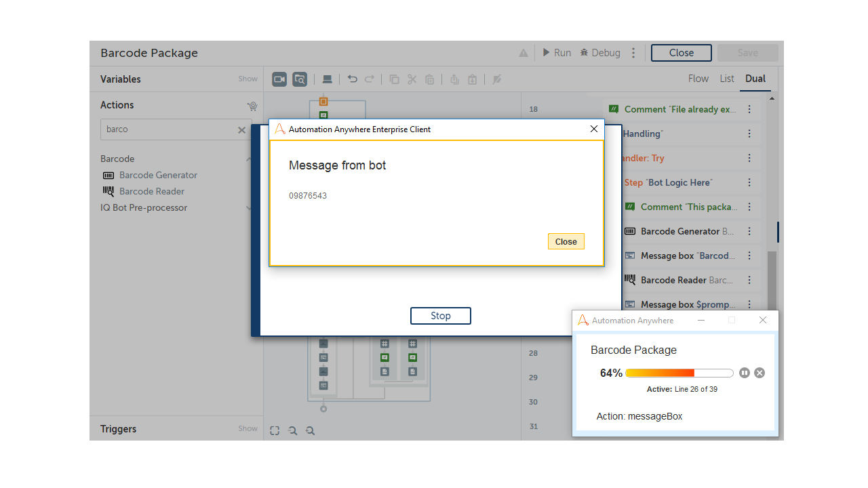Expand the IQ Bot Pre-processor group

[x=249, y=208]
